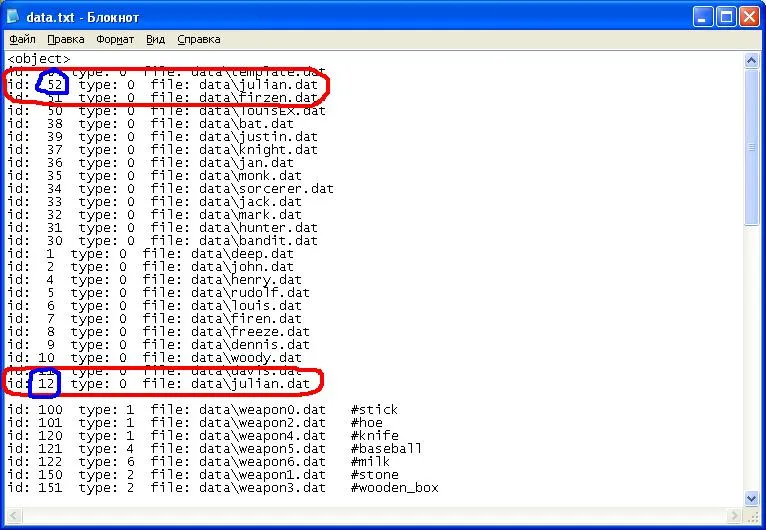
Task: Click the vertical scrollbar down arrow
Action: pyautogui.click(x=751, y=498)
